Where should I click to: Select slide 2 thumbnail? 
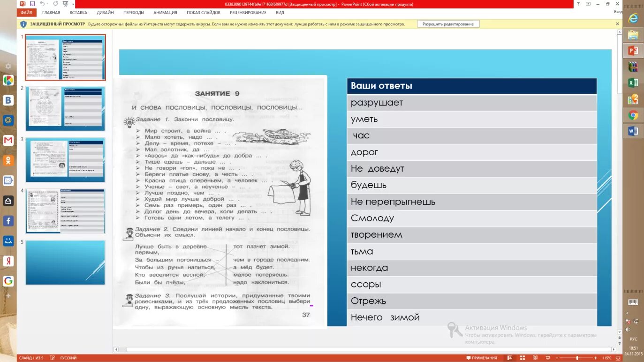(65, 109)
